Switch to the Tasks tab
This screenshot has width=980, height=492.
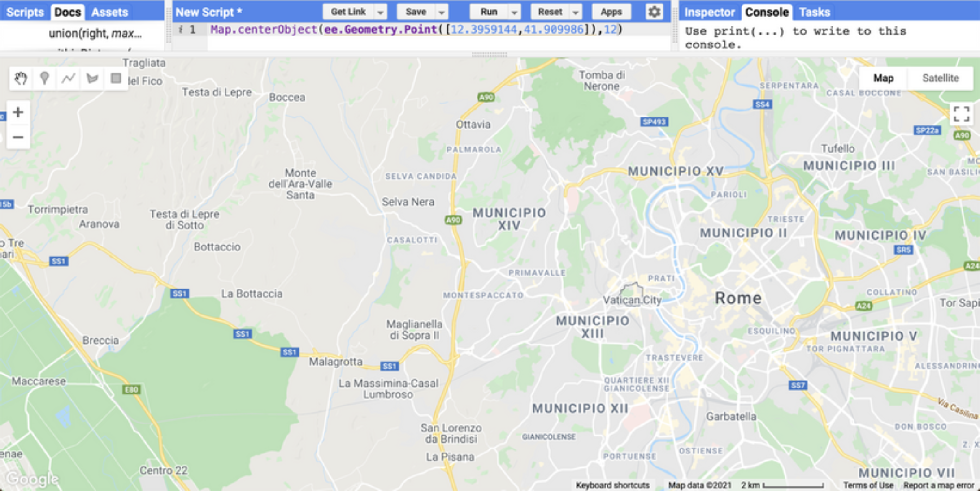[815, 12]
